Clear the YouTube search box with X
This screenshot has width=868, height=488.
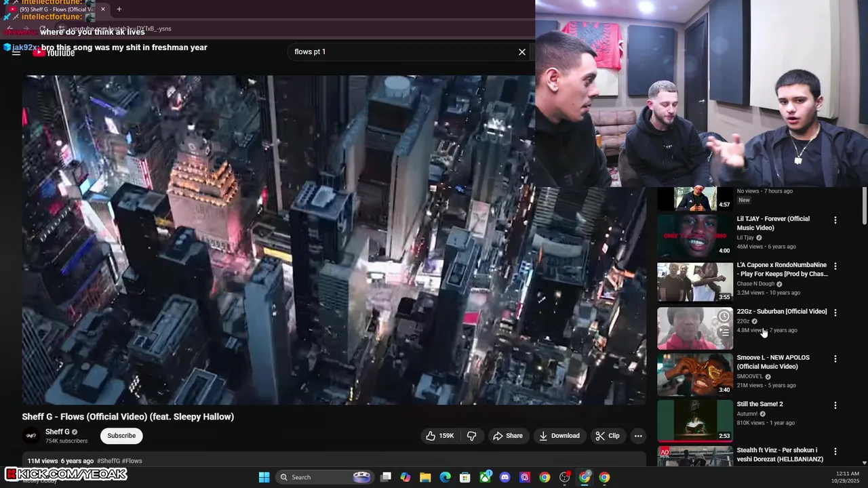[x=522, y=52]
